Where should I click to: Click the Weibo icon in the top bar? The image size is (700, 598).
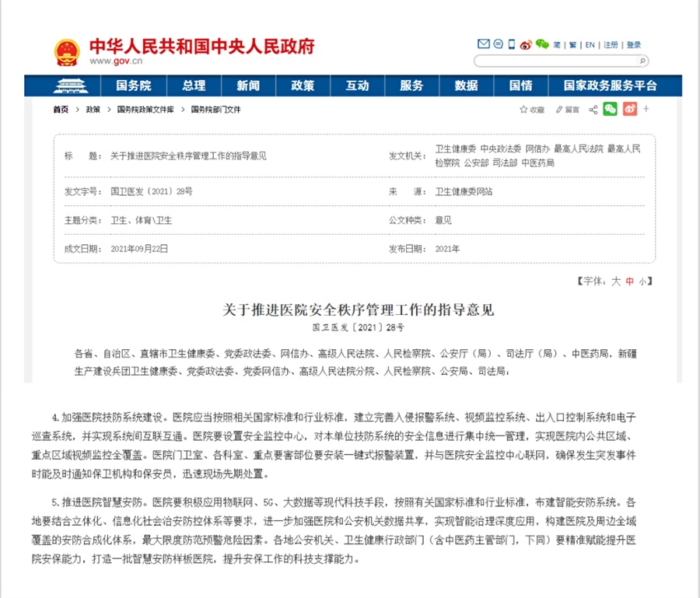pyautogui.click(x=527, y=44)
